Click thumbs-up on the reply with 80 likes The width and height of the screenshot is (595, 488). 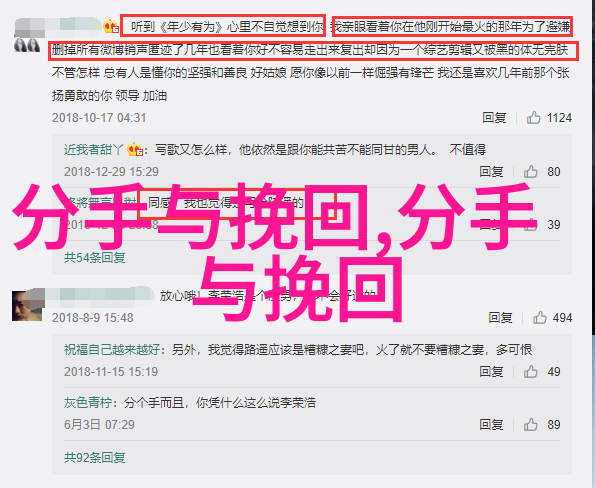pos(530,172)
